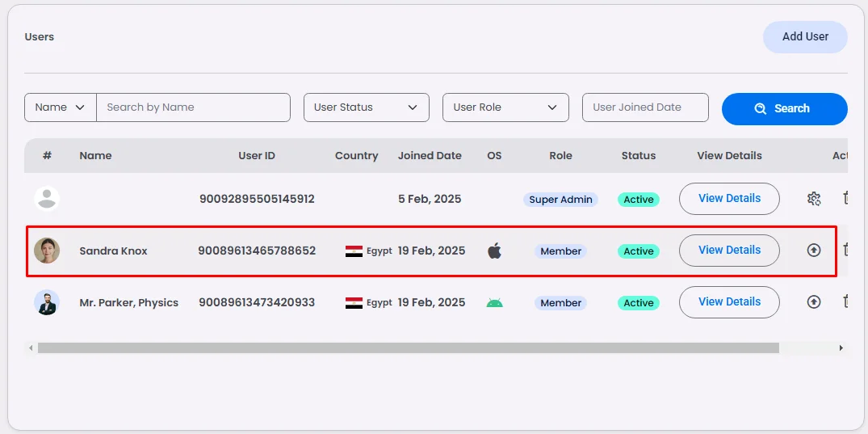Screen dimensions: 868x434
Task: Click the Apple OS icon in Sandra Knox row
Action: (494, 251)
